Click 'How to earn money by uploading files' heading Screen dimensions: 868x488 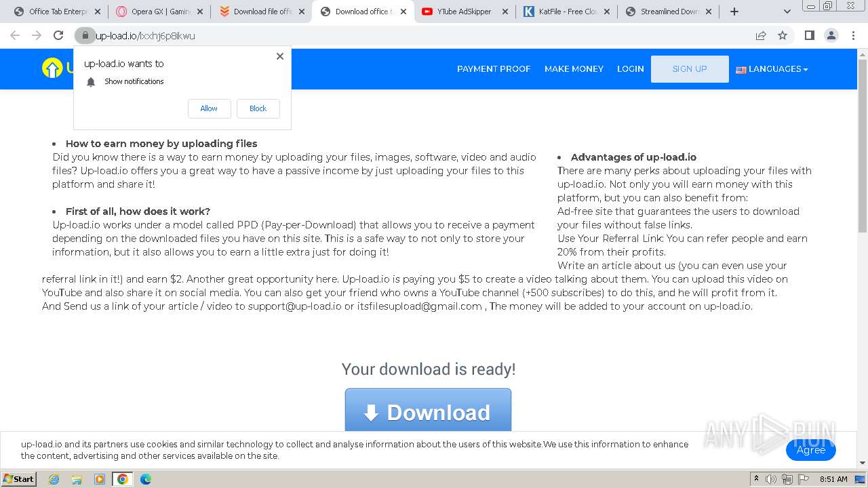(161, 144)
